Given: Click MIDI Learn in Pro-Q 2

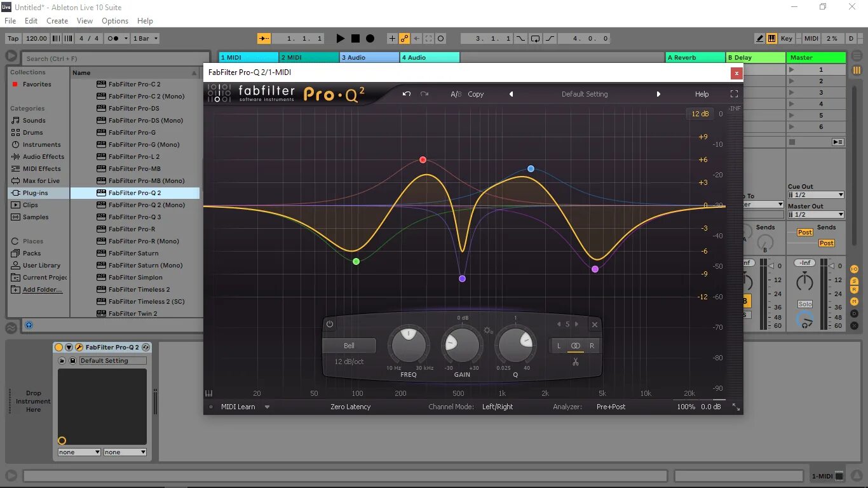Looking at the screenshot, I should [x=238, y=407].
